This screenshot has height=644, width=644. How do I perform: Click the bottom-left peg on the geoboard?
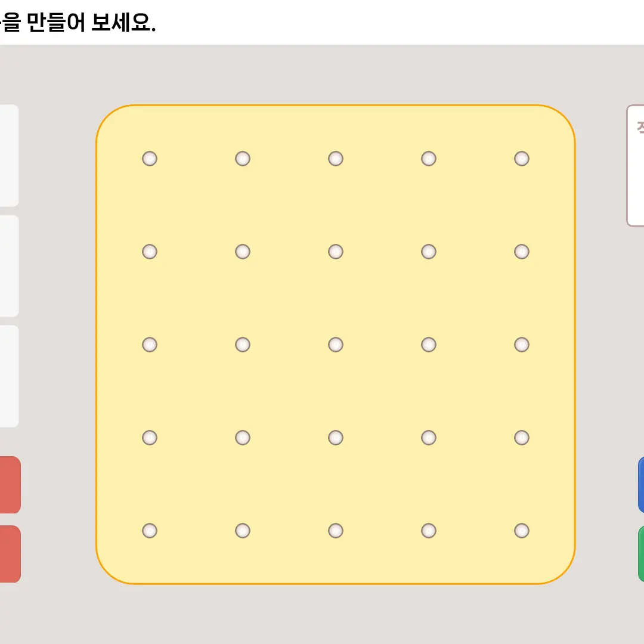coord(149,530)
